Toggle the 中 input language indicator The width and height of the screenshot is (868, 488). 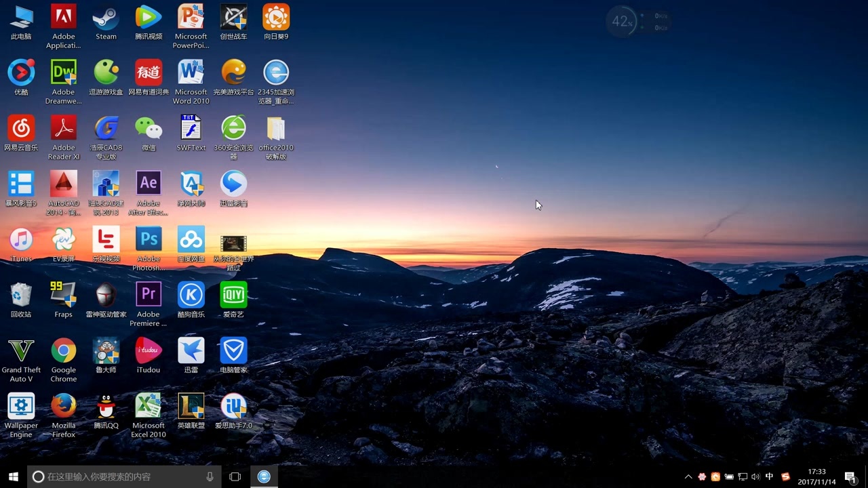(769, 476)
